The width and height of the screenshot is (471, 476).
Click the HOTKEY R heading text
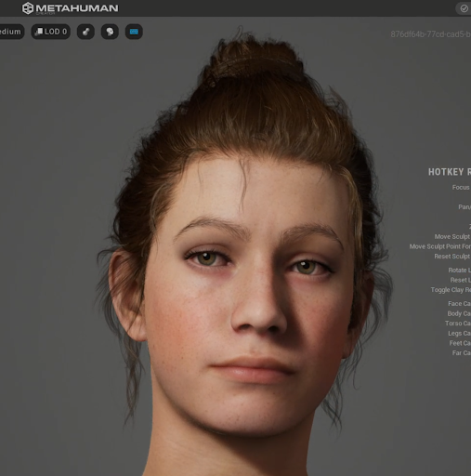[450, 172]
